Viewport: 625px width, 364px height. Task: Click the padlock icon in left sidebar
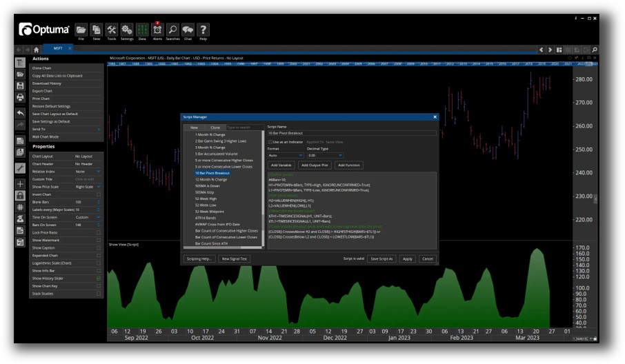point(20,196)
